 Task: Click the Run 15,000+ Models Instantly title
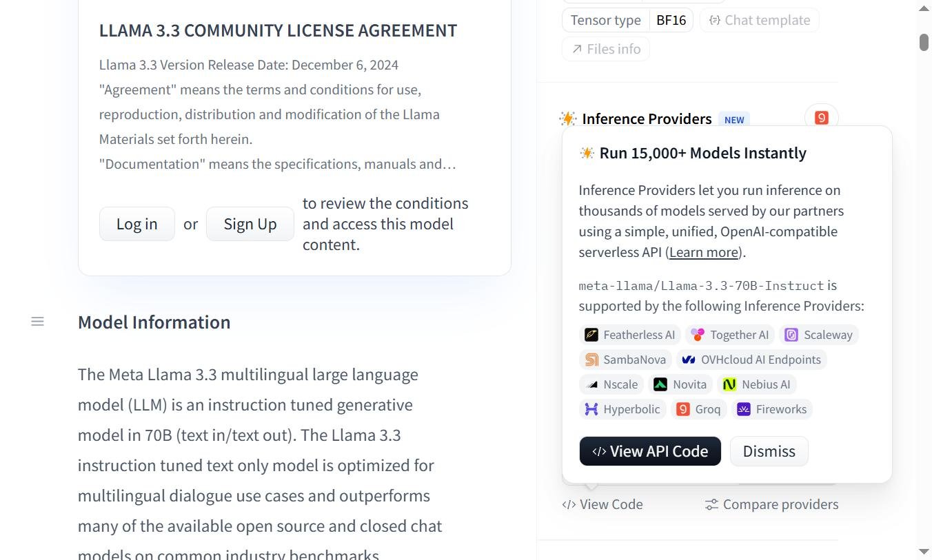702,153
